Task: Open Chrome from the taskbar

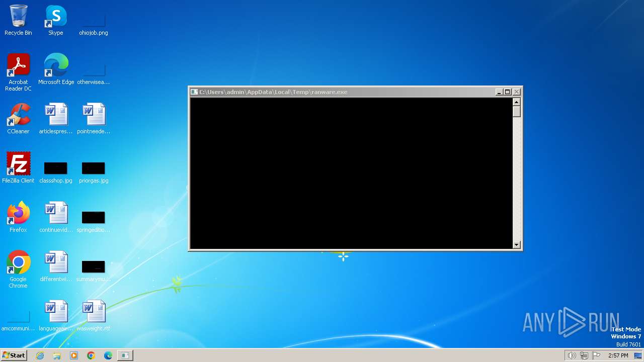Action: (91, 355)
